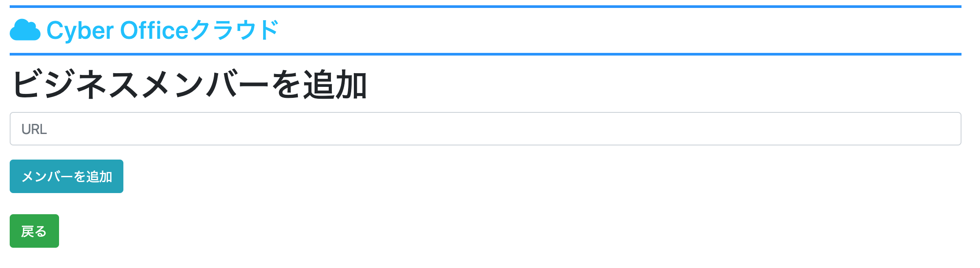Open the Cyber Officeクラウド home link
This screenshot has height=268, width=980.
[144, 30]
